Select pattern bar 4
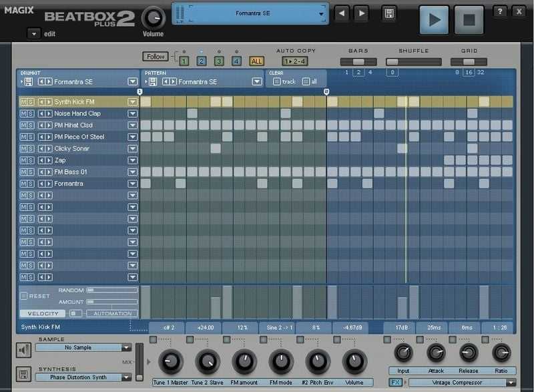 coord(236,61)
